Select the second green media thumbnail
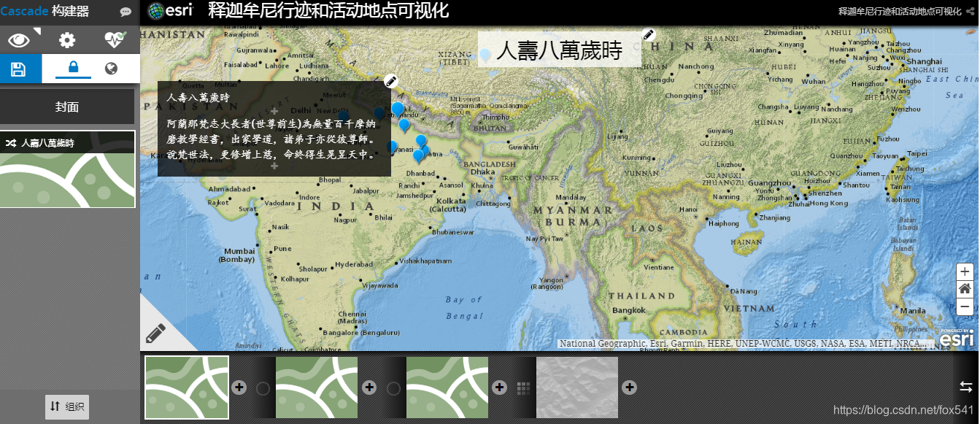Image resolution: width=980 pixels, height=424 pixels. coord(317,388)
